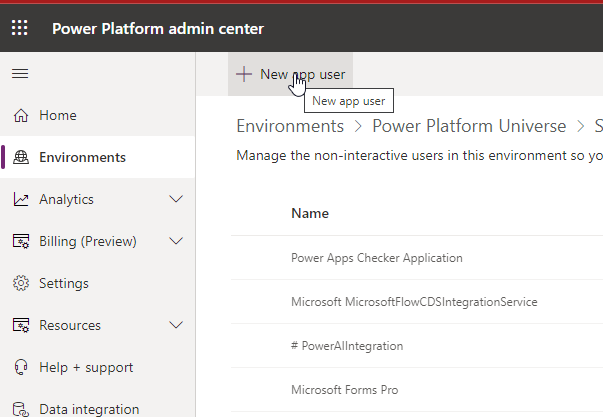Open Analytics navigation item
Screen dimensions: 603x417
pyautogui.click(x=97, y=199)
